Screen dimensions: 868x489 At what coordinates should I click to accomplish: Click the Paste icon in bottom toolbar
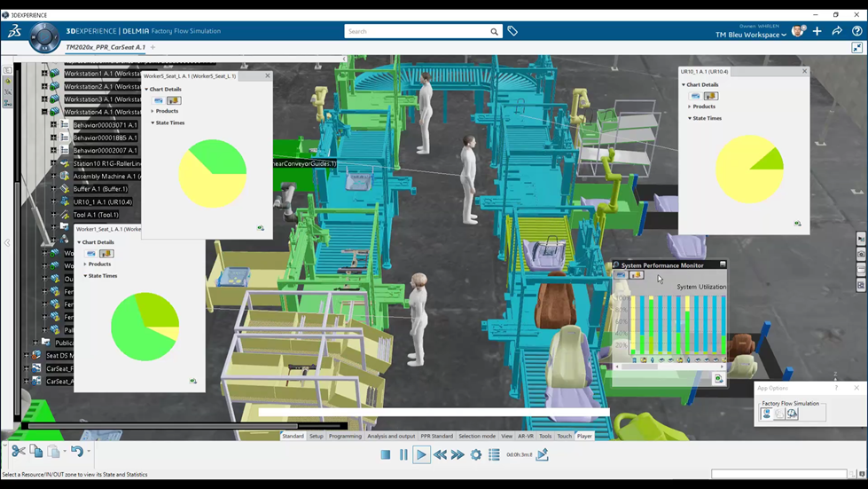pyautogui.click(x=53, y=452)
